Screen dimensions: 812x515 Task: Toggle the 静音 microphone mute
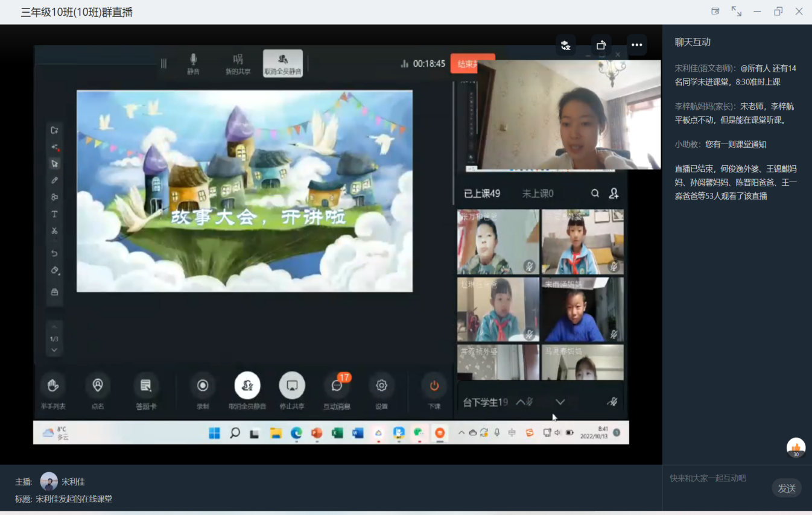[x=193, y=62]
